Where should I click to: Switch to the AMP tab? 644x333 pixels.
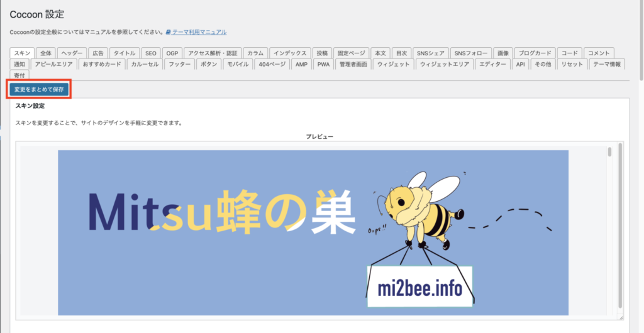301,64
